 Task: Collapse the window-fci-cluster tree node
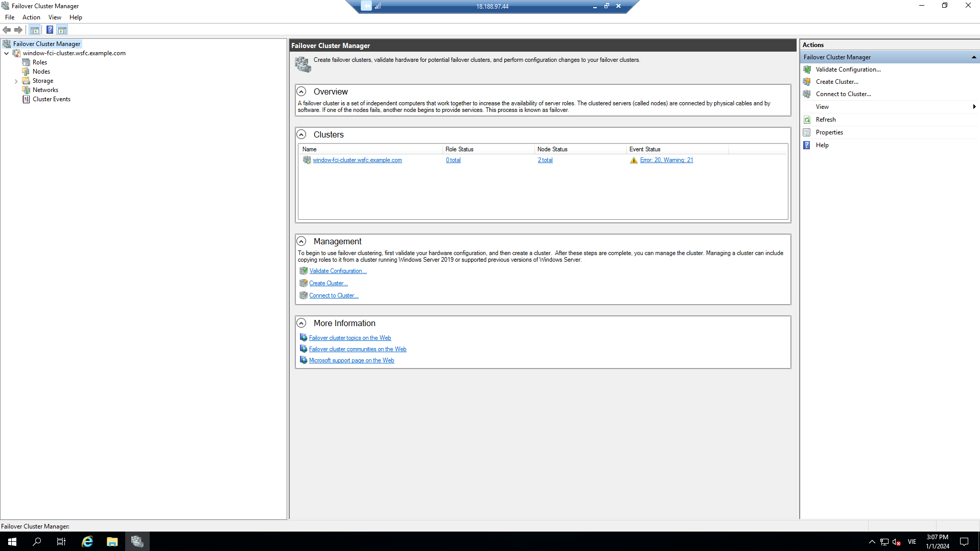click(x=7, y=53)
